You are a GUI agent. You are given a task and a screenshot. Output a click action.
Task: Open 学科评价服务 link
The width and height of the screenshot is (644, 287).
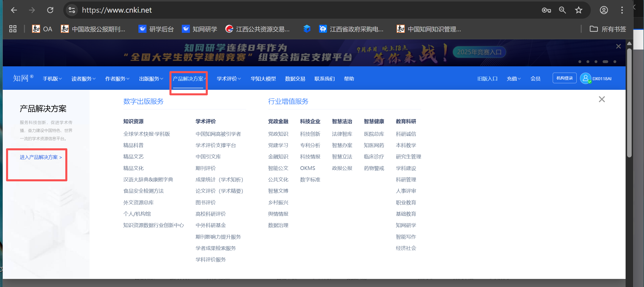[x=211, y=260]
